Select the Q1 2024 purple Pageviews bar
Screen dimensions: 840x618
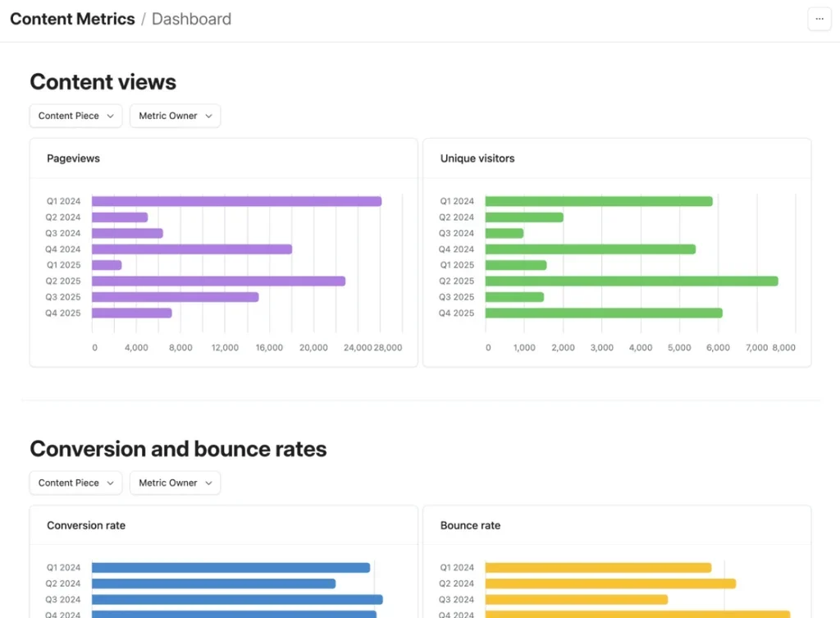click(x=237, y=202)
